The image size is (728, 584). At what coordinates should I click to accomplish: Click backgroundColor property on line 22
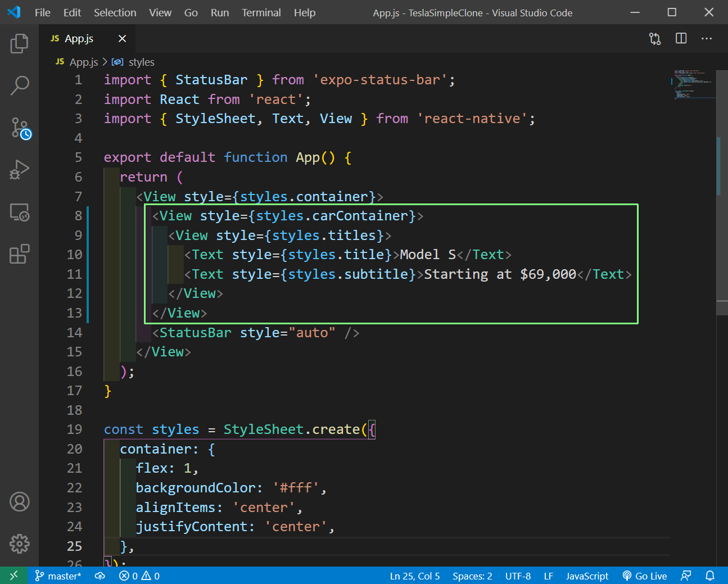(x=196, y=488)
